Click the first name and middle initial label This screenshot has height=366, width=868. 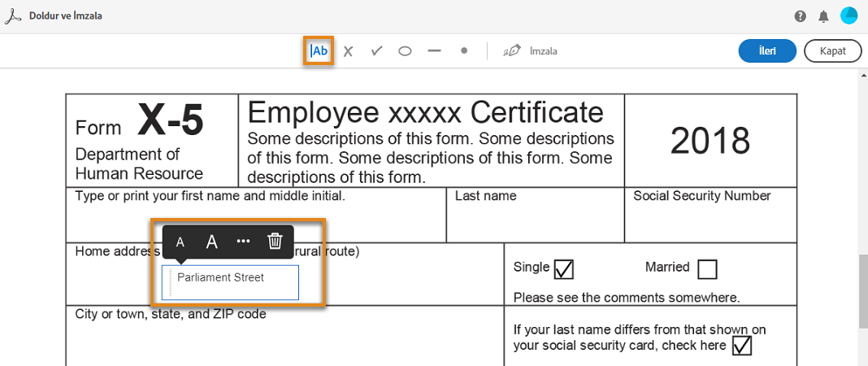click(210, 196)
